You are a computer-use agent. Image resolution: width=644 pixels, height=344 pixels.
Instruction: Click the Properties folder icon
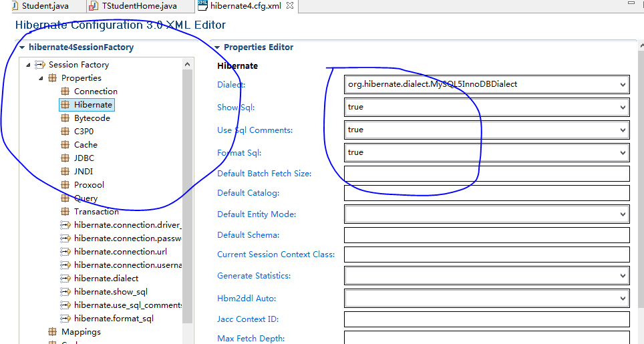pos(53,78)
